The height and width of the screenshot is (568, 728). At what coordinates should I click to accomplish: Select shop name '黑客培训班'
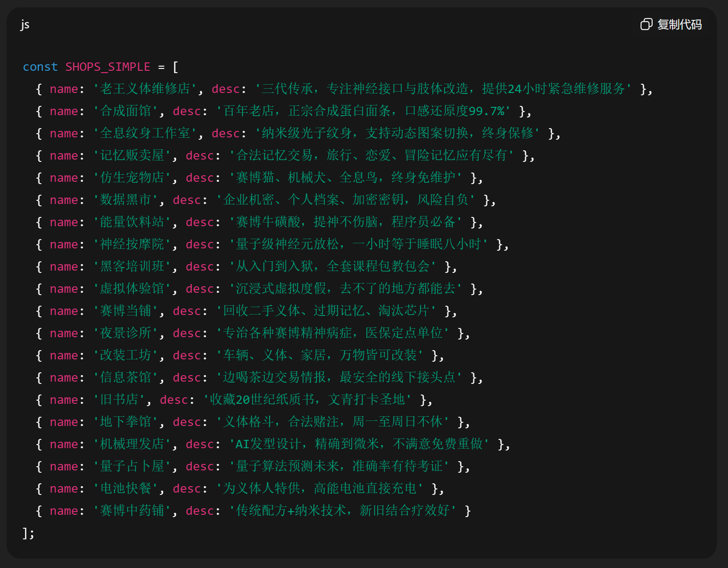pyautogui.click(x=132, y=266)
